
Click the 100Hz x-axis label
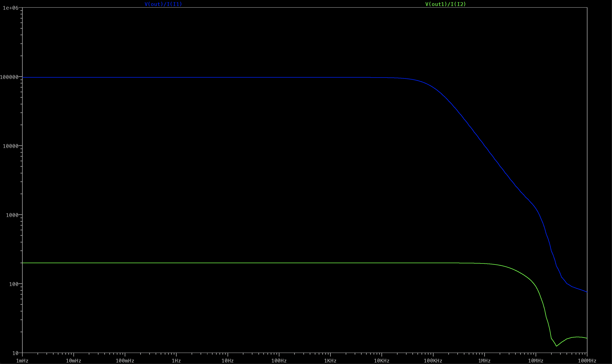[x=279, y=361]
